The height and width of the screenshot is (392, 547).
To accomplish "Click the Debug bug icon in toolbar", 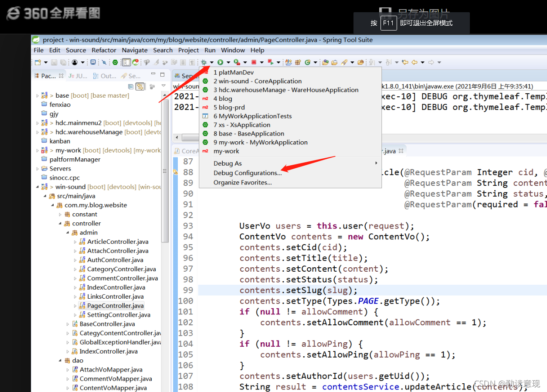I will pos(204,62).
